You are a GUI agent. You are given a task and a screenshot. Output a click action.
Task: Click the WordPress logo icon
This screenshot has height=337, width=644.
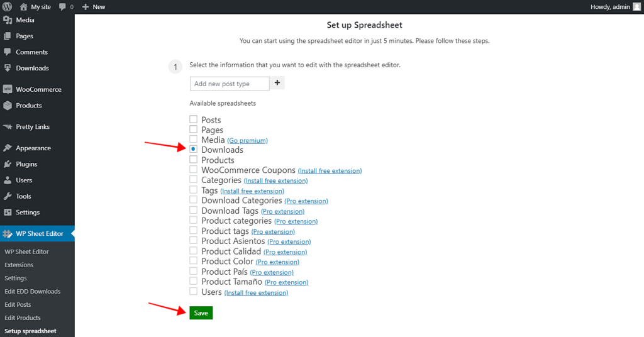pos(7,6)
